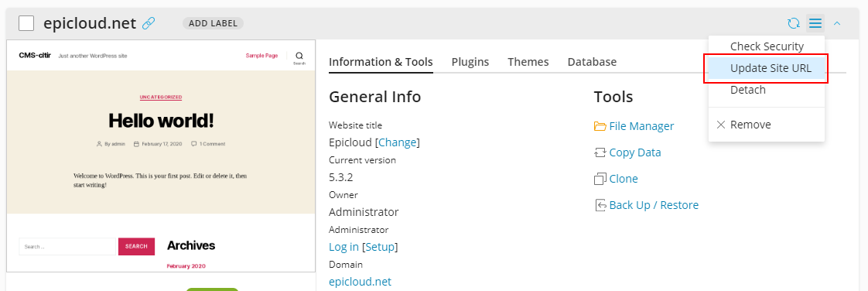Toggle the hamburger menu icon
Image resolution: width=868 pixels, height=291 pixels.
[815, 23]
